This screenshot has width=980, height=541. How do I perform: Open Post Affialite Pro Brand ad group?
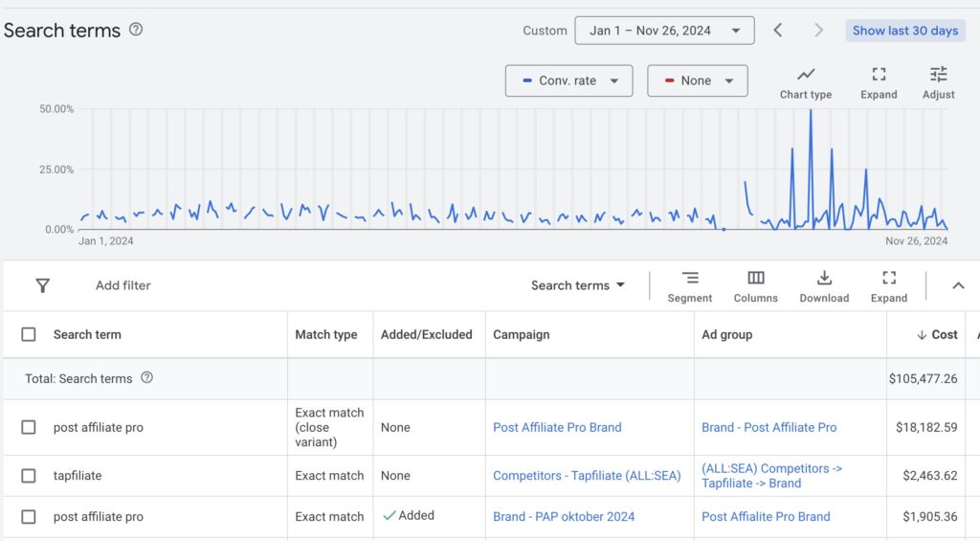[x=766, y=517]
